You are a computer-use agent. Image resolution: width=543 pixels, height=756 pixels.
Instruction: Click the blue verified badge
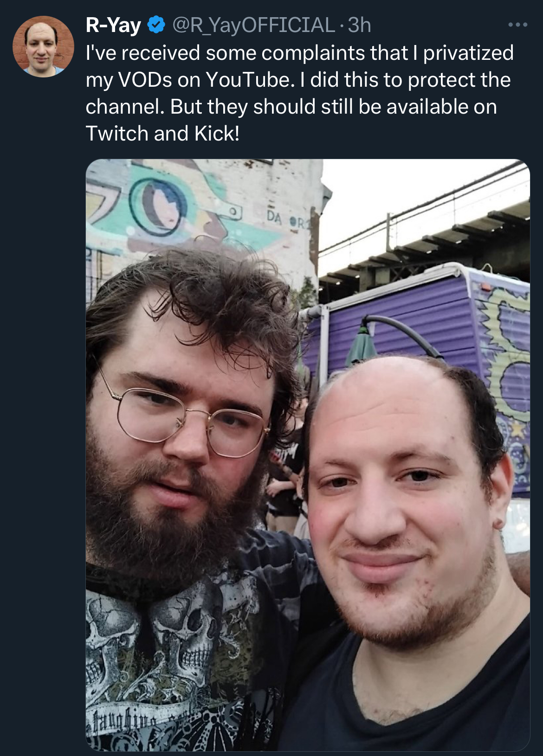(156, 25)
